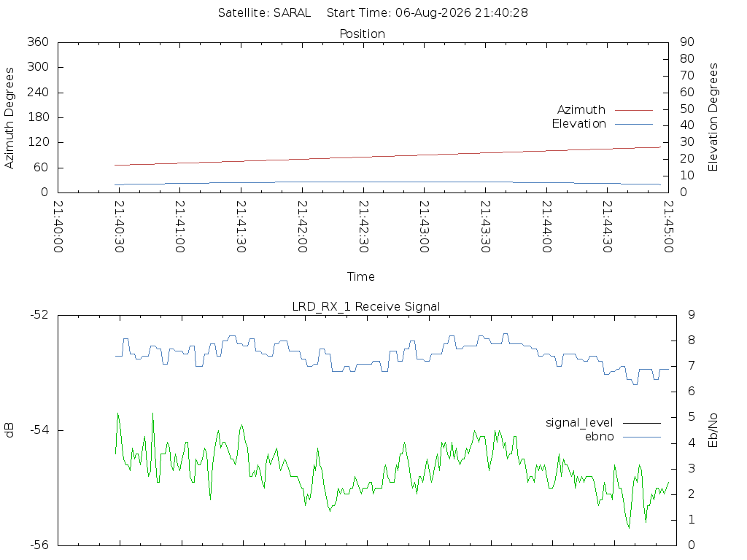Viewport: 747px width, 560px height.
Task: Click the 1 tick on Eb/No axis
Action: point(692,519)
